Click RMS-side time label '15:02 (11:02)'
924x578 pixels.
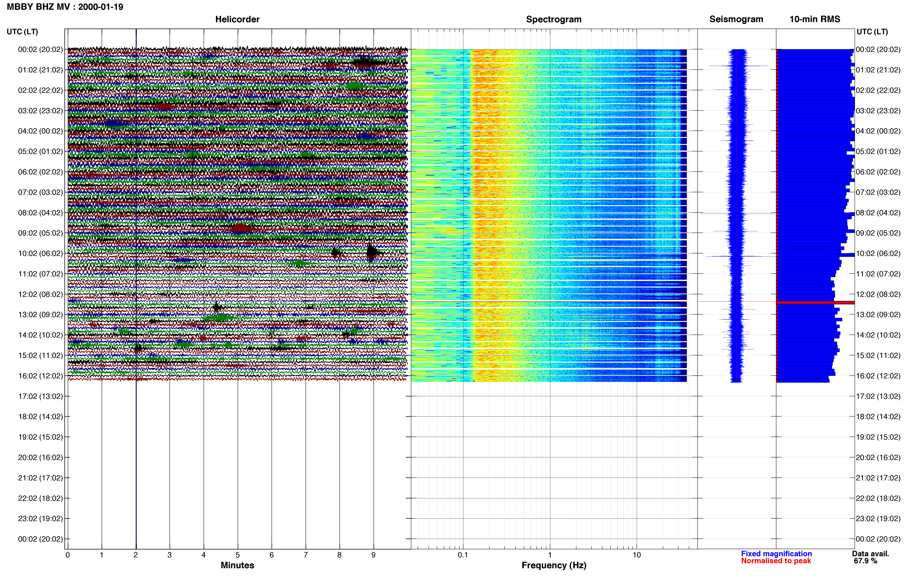coord(878,356)
